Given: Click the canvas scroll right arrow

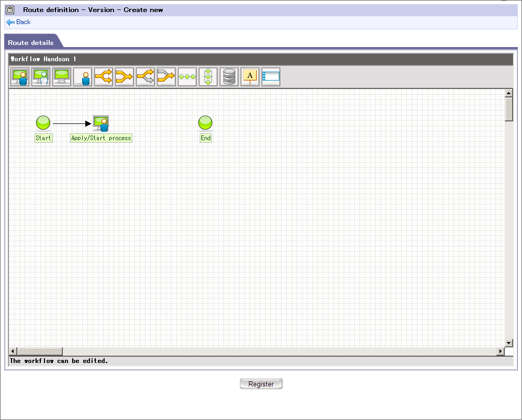Looking at the screenshot, I should click(x=501, y=351).
